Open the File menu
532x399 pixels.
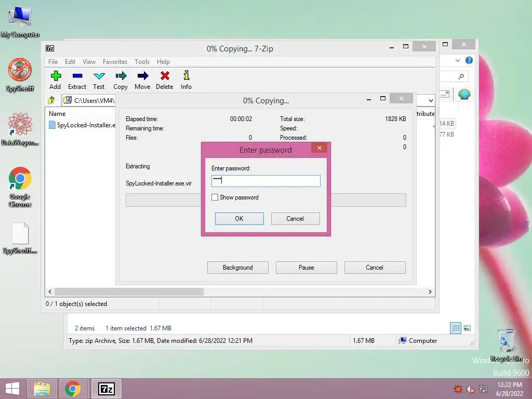53,62
